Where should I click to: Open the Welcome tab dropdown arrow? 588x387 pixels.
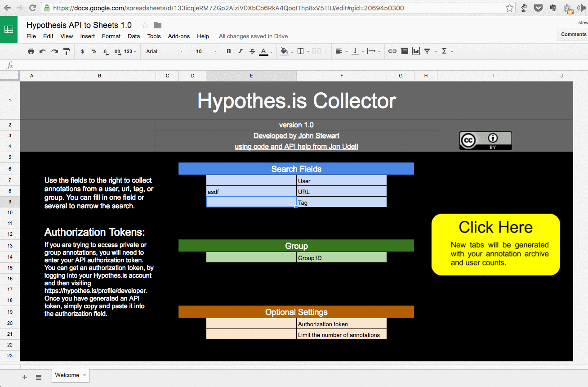tap(84, 375)
